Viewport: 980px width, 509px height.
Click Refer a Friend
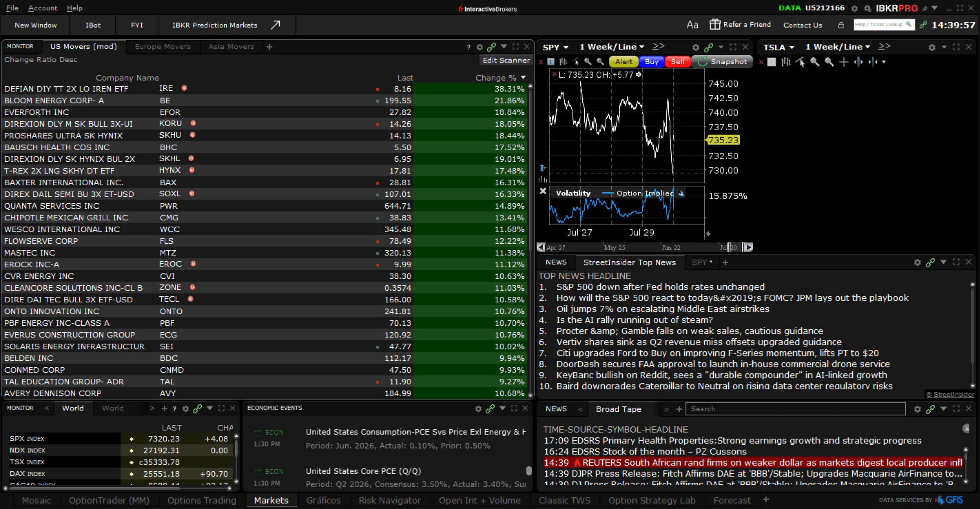point(740,24)
